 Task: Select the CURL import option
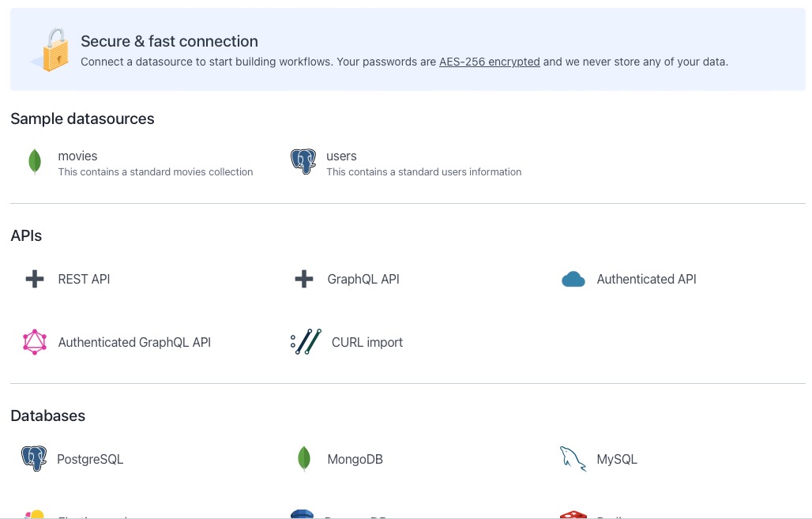point(367,342)
